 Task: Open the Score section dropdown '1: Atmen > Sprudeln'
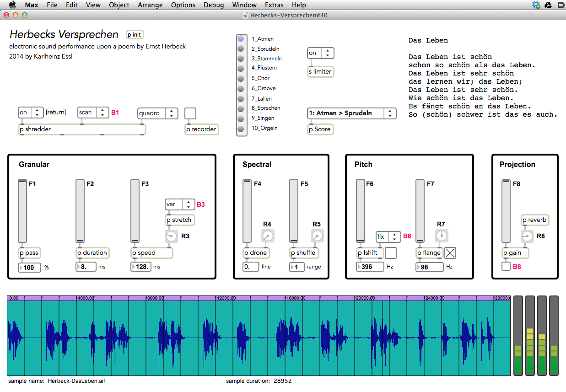pyautogui.click(x=351, y=113)
